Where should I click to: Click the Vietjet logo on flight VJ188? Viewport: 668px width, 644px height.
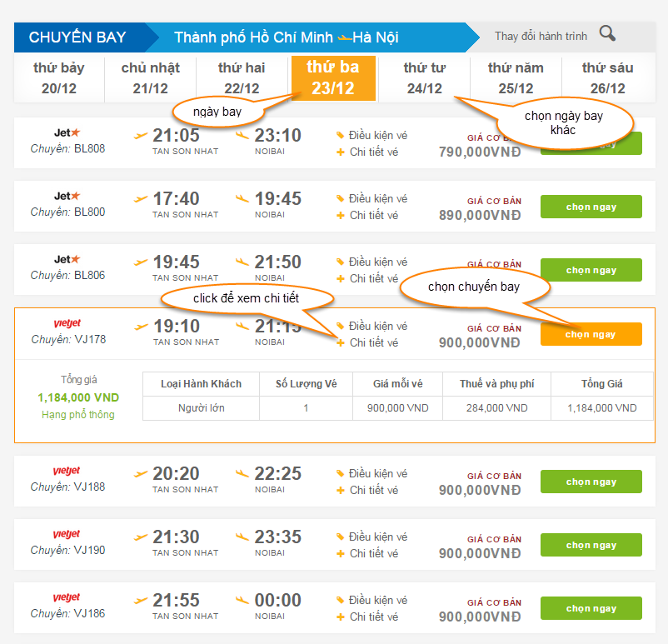point(67,471)
